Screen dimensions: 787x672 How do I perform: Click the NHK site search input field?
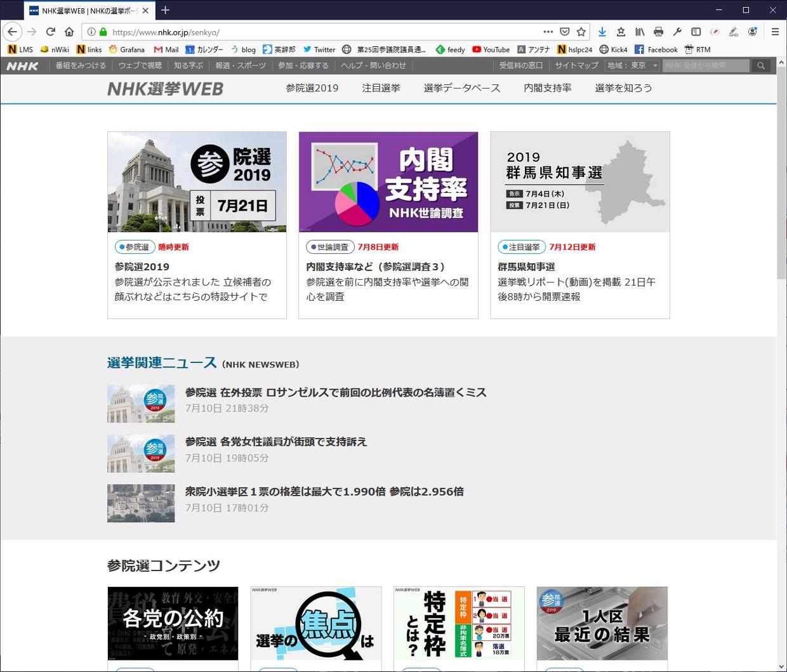point(706,65)
